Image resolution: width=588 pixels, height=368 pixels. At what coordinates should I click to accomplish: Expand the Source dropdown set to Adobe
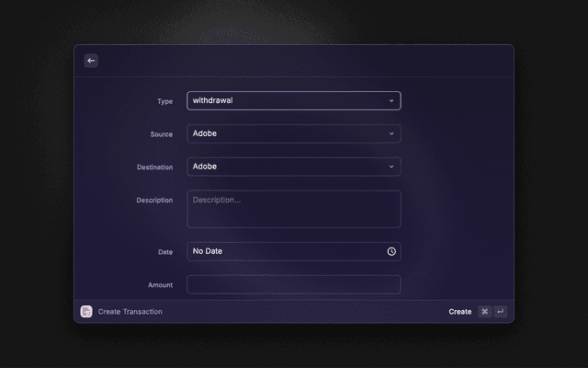285,133
